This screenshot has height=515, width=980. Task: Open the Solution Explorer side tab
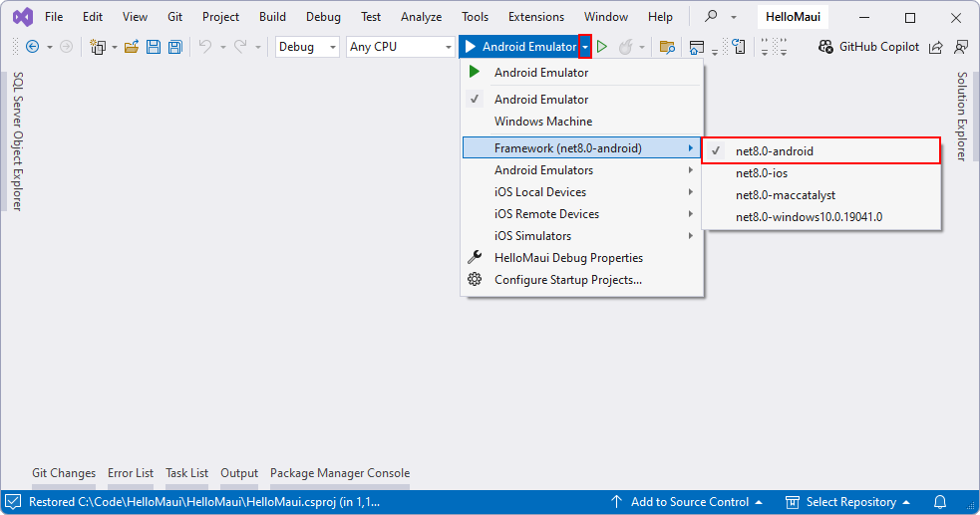click(x=962, y=117)
